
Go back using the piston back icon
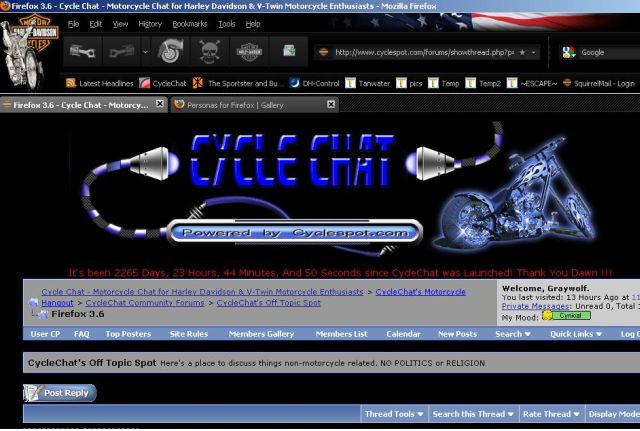(83, 51)
